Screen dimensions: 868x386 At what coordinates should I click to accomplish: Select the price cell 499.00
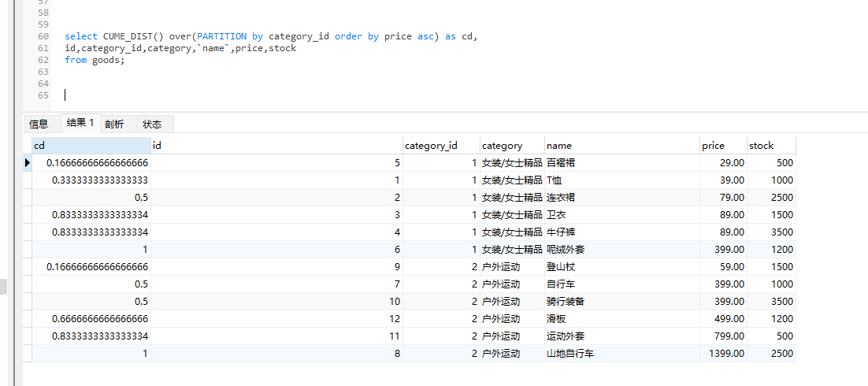(723, 319)
